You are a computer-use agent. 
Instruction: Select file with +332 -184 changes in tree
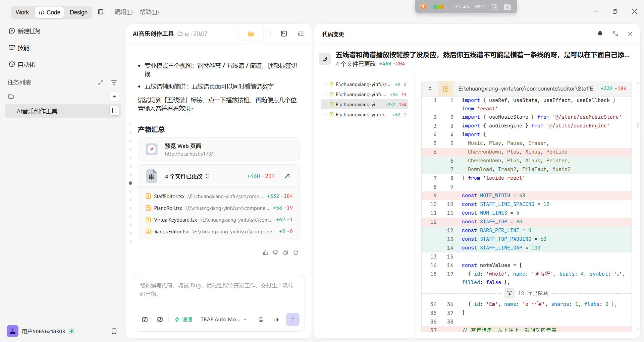click(x=364, y=105)
